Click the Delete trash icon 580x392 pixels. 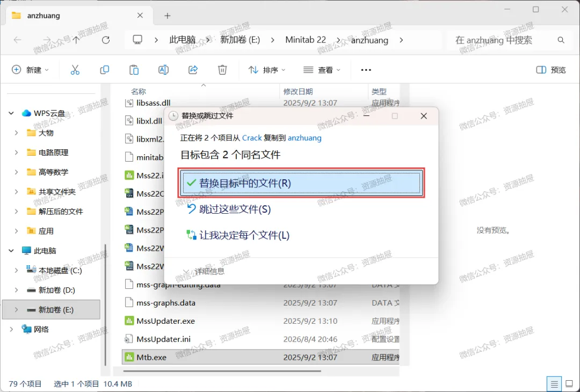pos(222,69)
